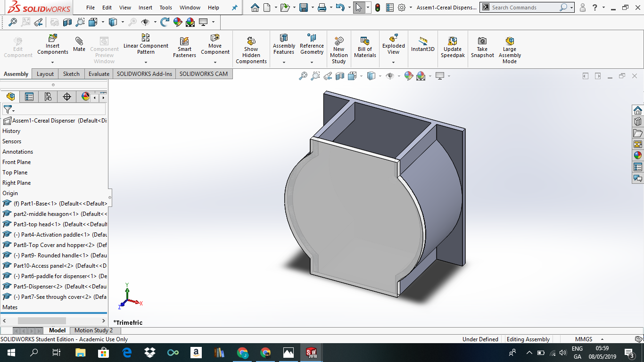Image resolution: width=644 pixels, height=362 pixels.
Task: Open the Design Library in the task pane
Action: click(x=638, y=122)
